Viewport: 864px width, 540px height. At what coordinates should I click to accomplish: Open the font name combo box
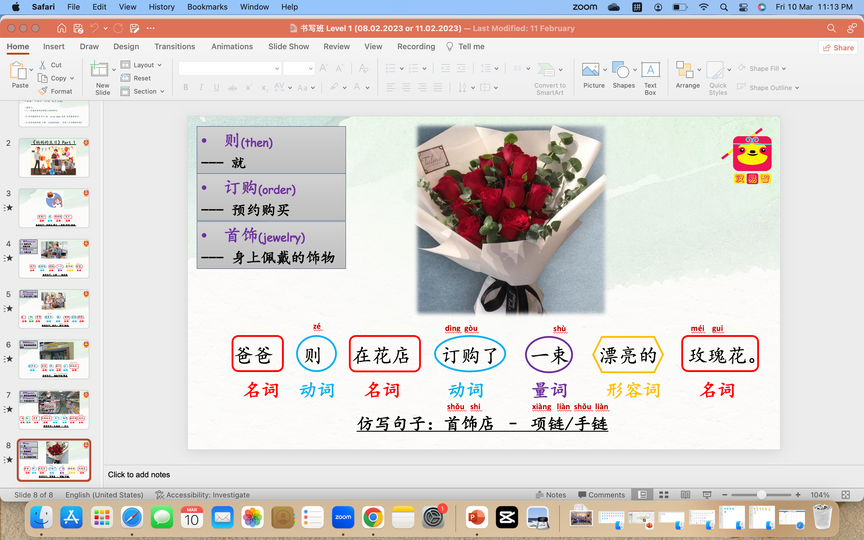(230, 68)
